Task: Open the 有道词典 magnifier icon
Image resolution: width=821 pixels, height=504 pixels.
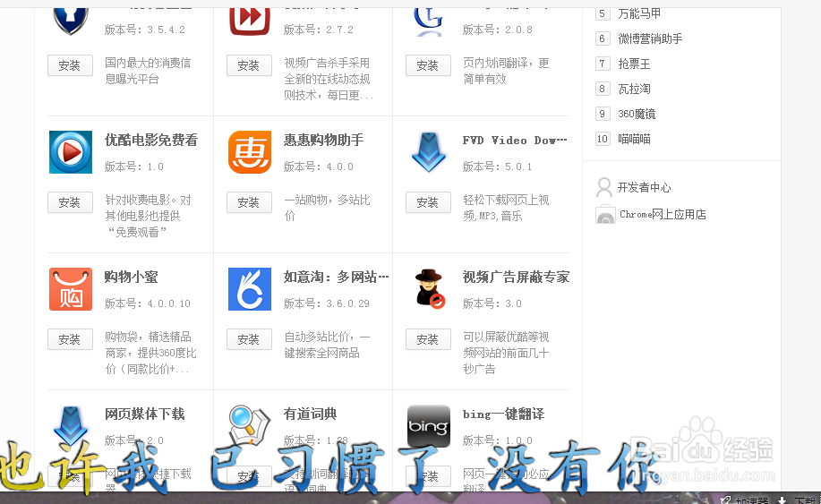Action: coord(249,426)
